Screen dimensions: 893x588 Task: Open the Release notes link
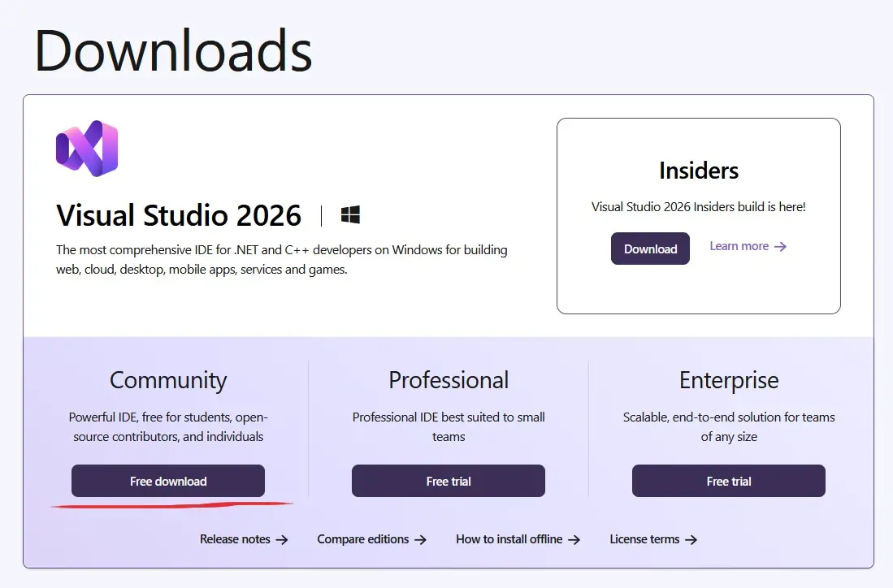pyautogui.click(x=244, y=539)
